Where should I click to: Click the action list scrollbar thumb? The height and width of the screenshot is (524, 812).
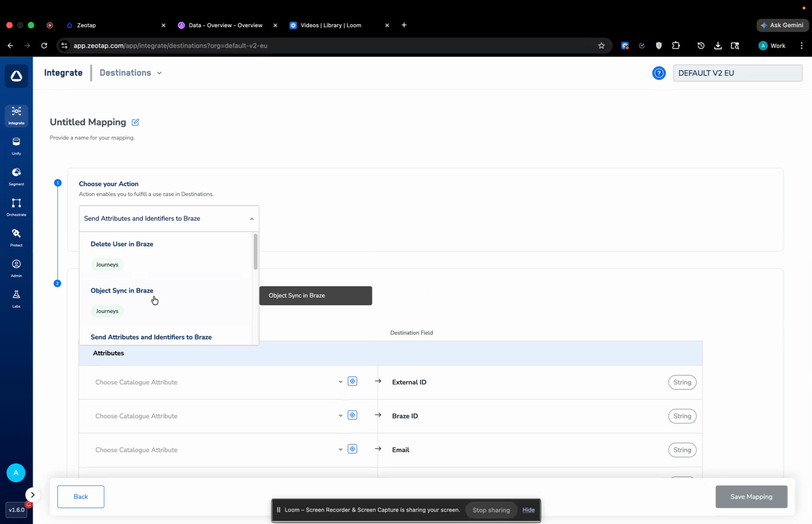[x=255, y=251]
